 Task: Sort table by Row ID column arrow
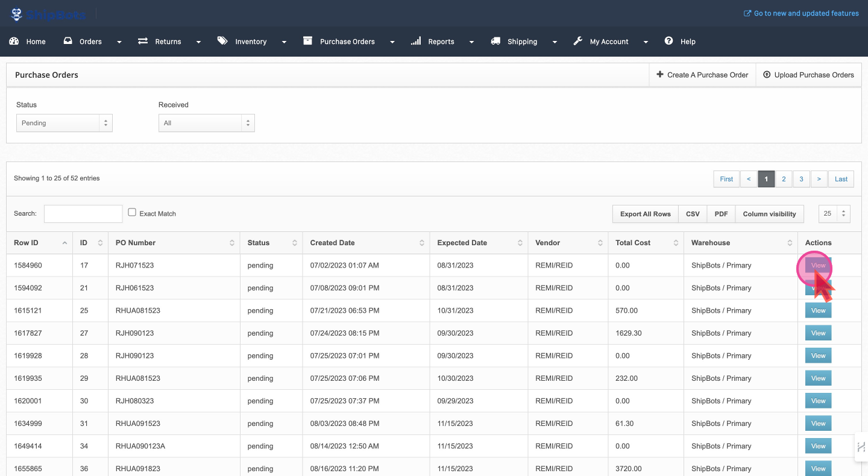[64, 243]
